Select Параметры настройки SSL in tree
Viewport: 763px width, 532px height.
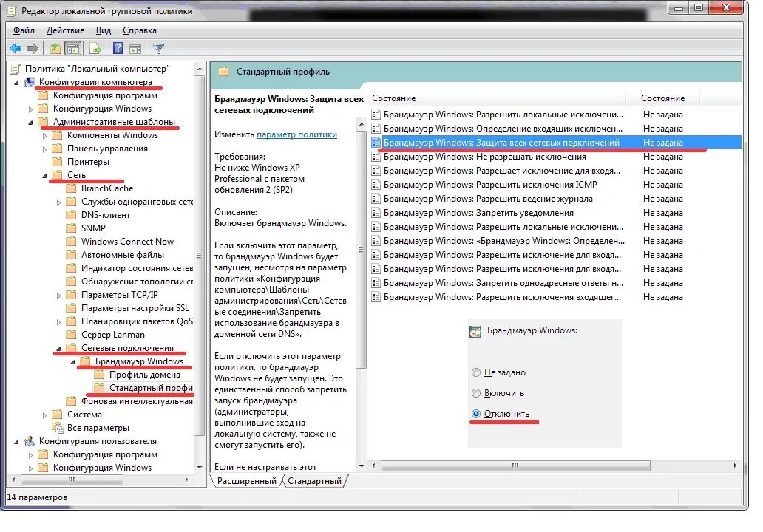[x=135, y=308]
